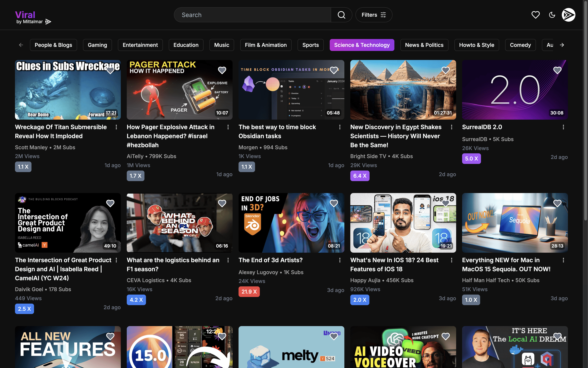Open the End of Jobs in 3D thumbnail
The height and width of the screenshot is (368, 588).
pyautogui.click(x=291, y=223)
